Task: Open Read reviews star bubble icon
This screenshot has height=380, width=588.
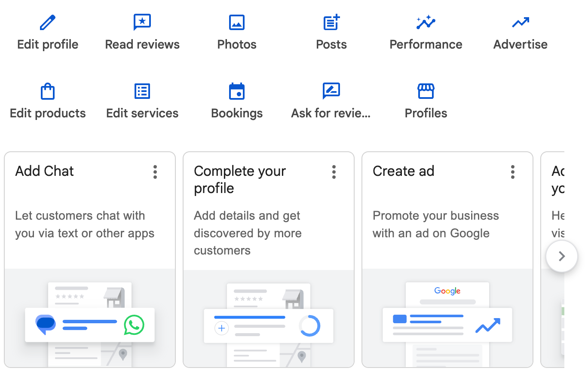Action: coord(142,22)
